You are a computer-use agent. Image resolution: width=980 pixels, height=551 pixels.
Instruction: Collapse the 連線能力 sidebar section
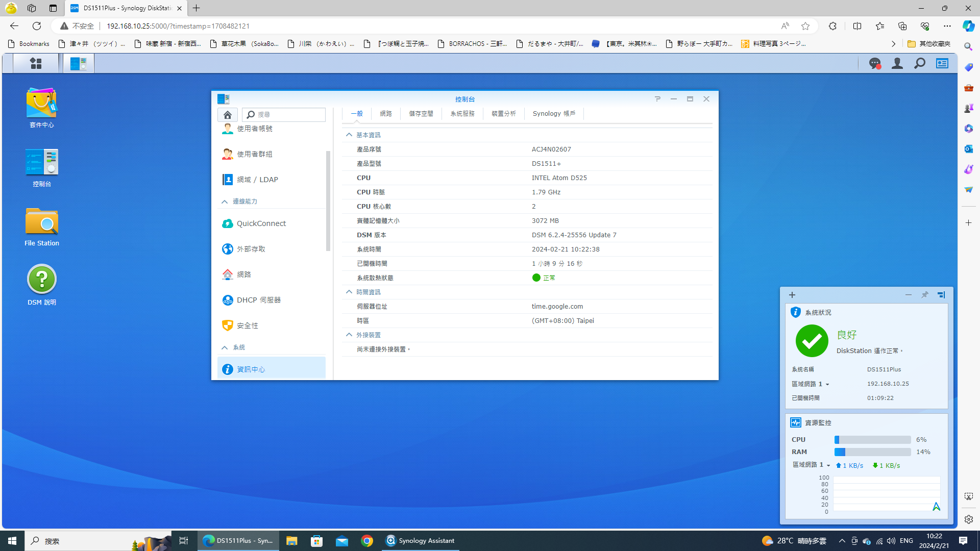225,202
